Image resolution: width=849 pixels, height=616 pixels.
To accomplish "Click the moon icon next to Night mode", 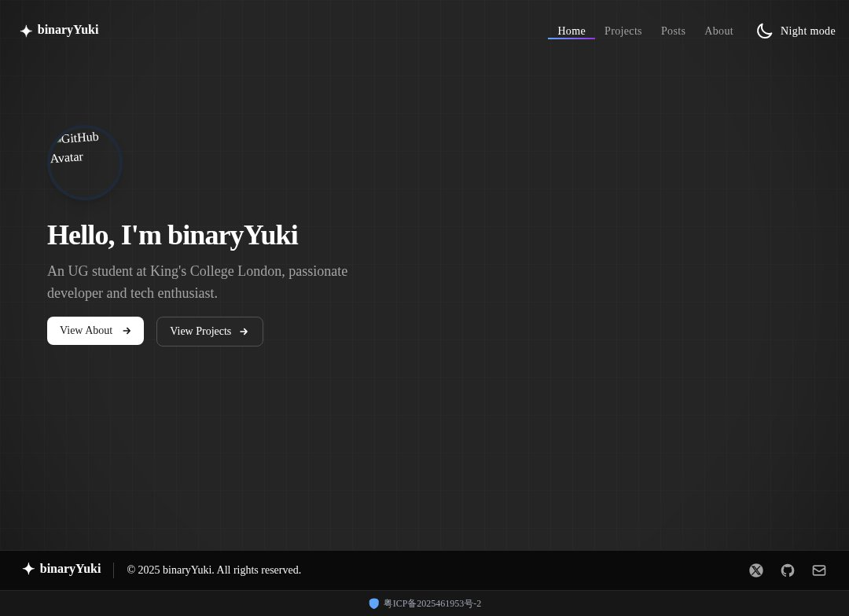I will click(764, 31).
